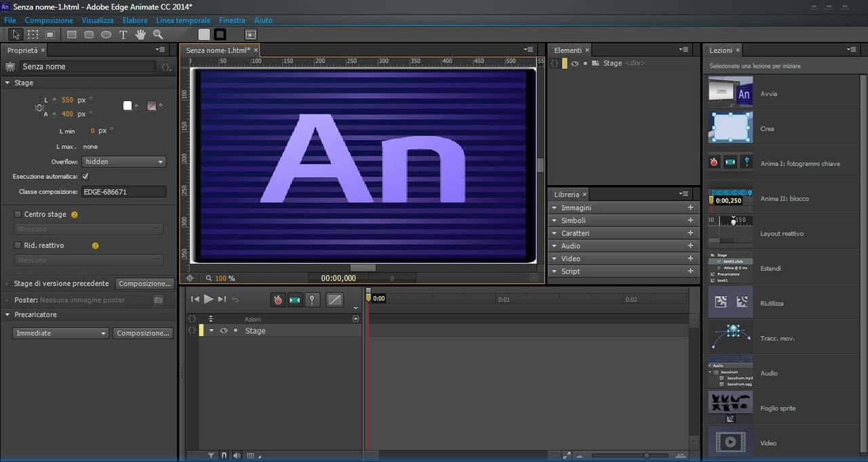The height and width of the screenshot is (462, 868).
Task: Play the timeline animation
Action: click(209, 299)
